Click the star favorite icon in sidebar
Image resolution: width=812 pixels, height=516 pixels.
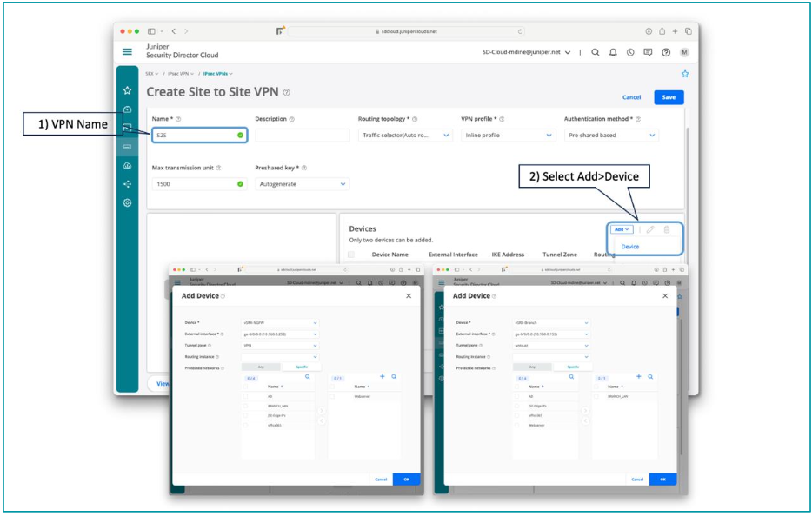coord(128,90)
